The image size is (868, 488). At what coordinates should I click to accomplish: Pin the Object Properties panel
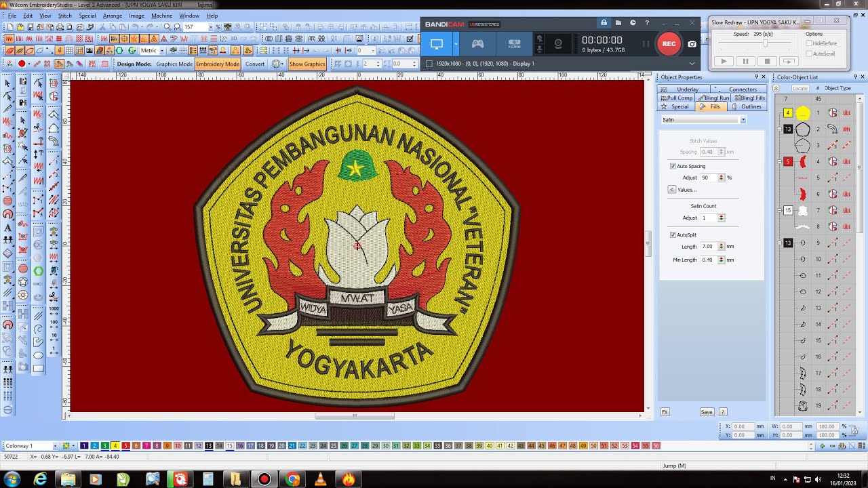(757, 77)
